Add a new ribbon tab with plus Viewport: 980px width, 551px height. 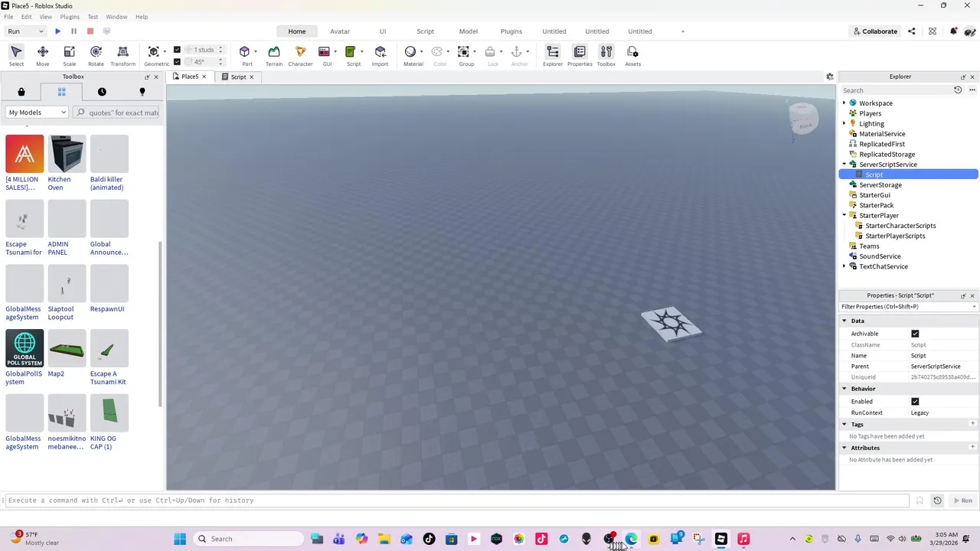point(683,31)
